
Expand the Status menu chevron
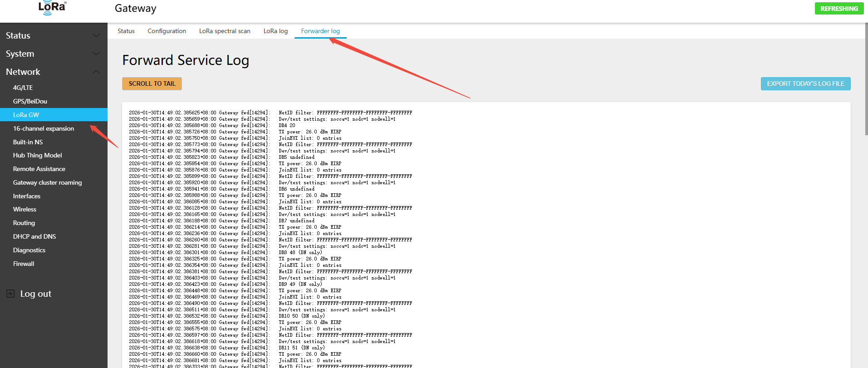tap(96, 35)
